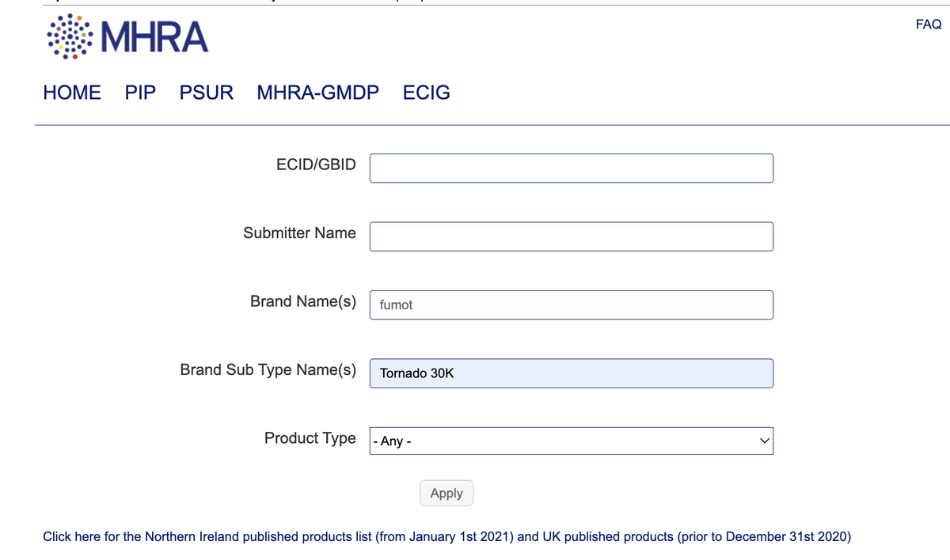950x560 pixels.
Task: Click the MHRA logo
Action: pos(127,36)
